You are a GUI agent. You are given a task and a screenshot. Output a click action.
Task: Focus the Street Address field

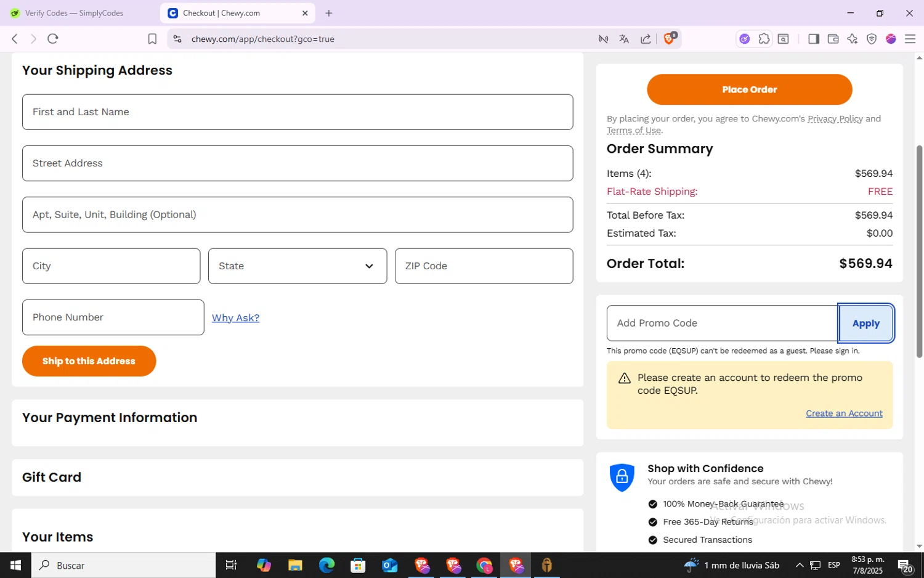(x=298, y=163)
